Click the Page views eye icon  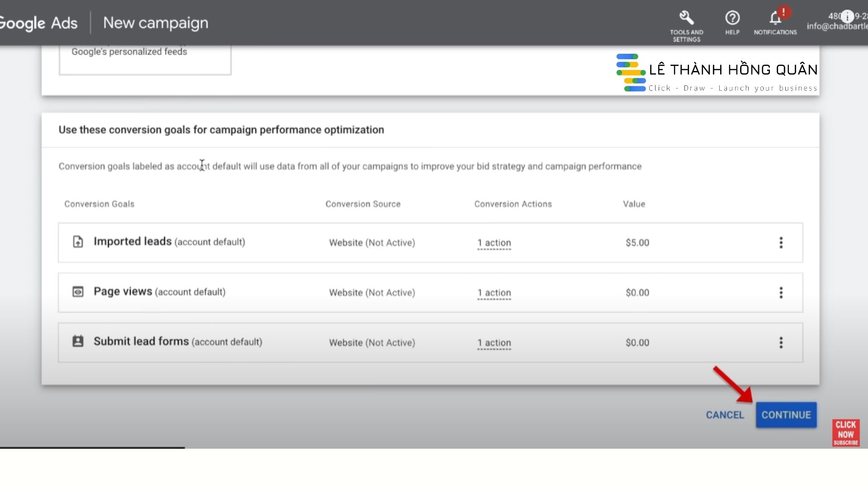(x=78, y=292)
